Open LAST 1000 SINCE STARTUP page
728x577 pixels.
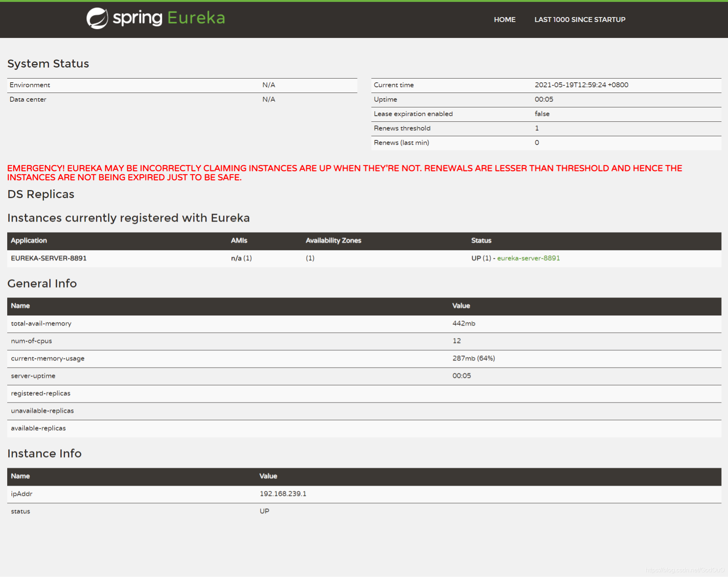[x=580, y=19]
